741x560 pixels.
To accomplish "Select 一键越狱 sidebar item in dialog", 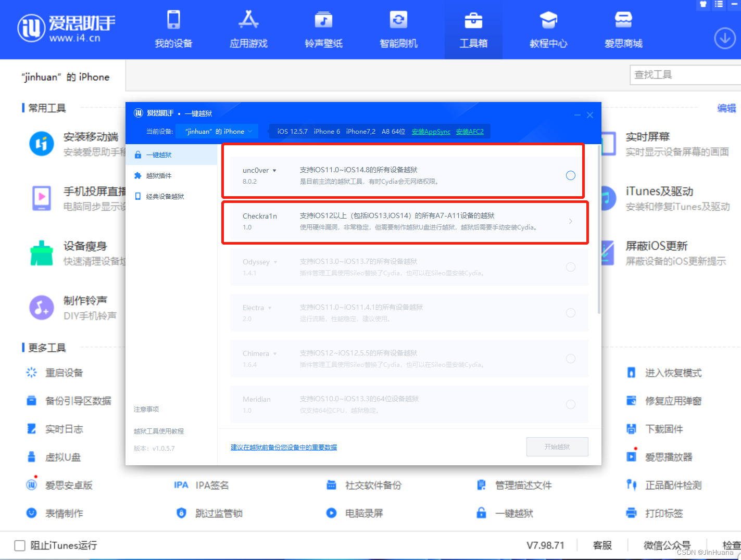I will coord(171,155).
